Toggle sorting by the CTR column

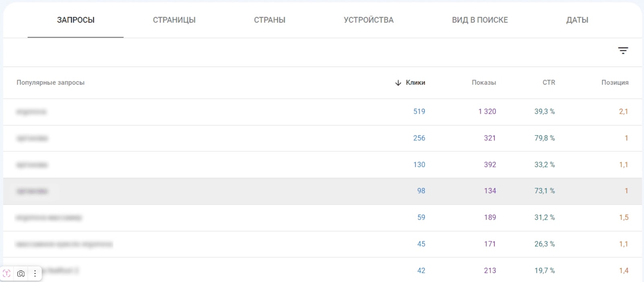pyautogui.click(x=549, y=83)
